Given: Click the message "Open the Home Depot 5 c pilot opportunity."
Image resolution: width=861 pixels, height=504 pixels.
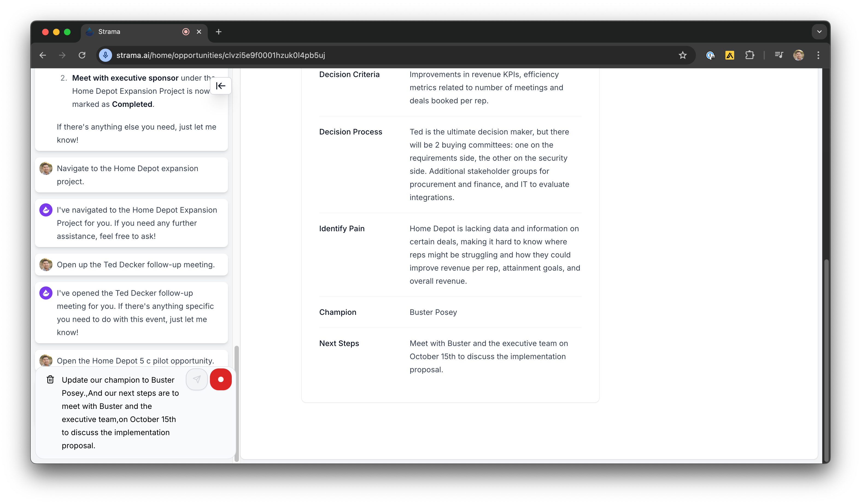Looking at the screenshot, I should [x=135, y=361].
